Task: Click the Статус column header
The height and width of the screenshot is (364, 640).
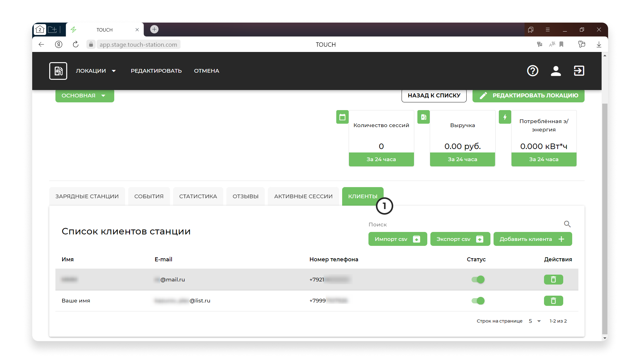Action: (476, 259)
